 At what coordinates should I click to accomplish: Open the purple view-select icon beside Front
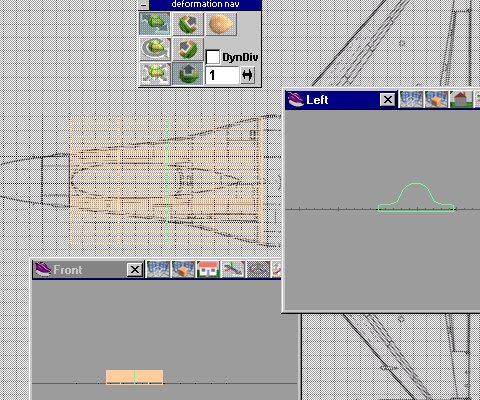[x=43, y=269]
